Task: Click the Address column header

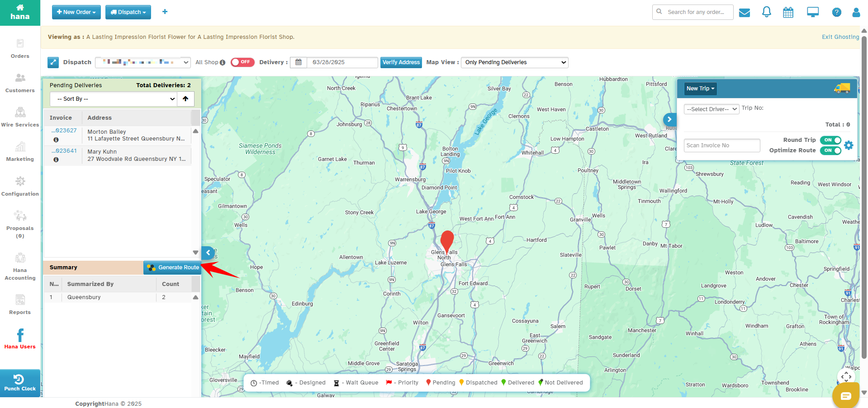Action: coord(137,117)
